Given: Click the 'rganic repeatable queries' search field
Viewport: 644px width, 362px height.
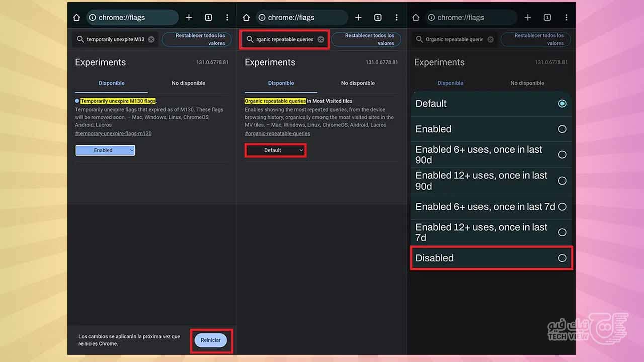Looking at the screenshot, I should (285, 39).
